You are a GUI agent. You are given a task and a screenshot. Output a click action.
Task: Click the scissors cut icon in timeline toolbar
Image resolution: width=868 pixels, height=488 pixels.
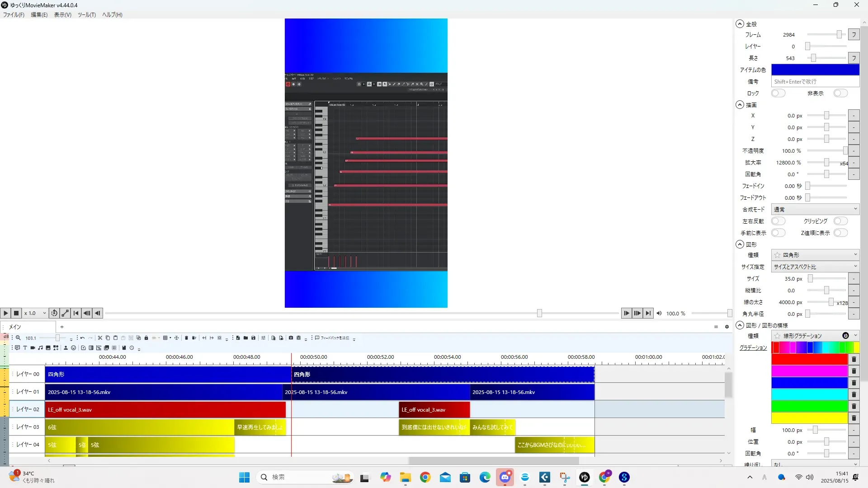pos(100,338)
